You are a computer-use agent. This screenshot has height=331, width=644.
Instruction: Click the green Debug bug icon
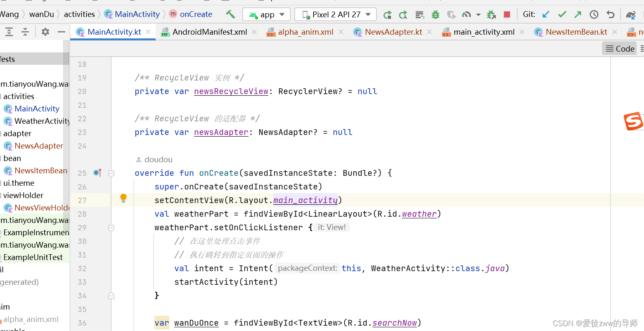click(436, 15)
